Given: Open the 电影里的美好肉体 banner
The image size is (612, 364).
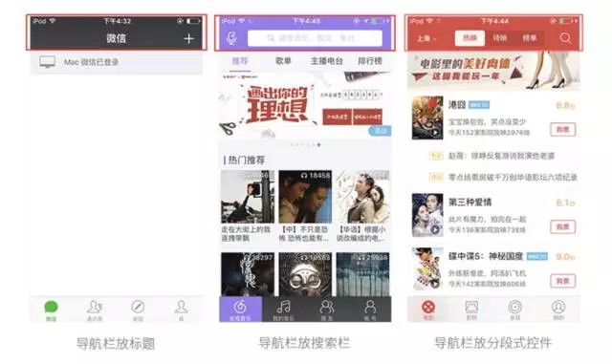Looking at the screenshot, I should point(493,70).
